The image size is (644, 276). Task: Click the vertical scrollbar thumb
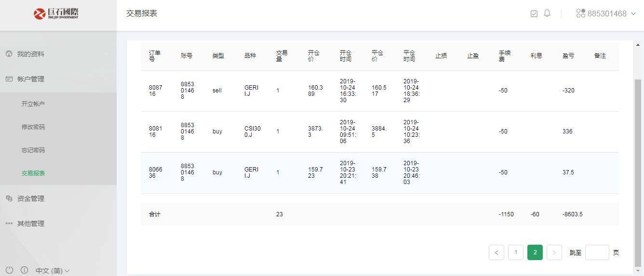click(638, 172)
